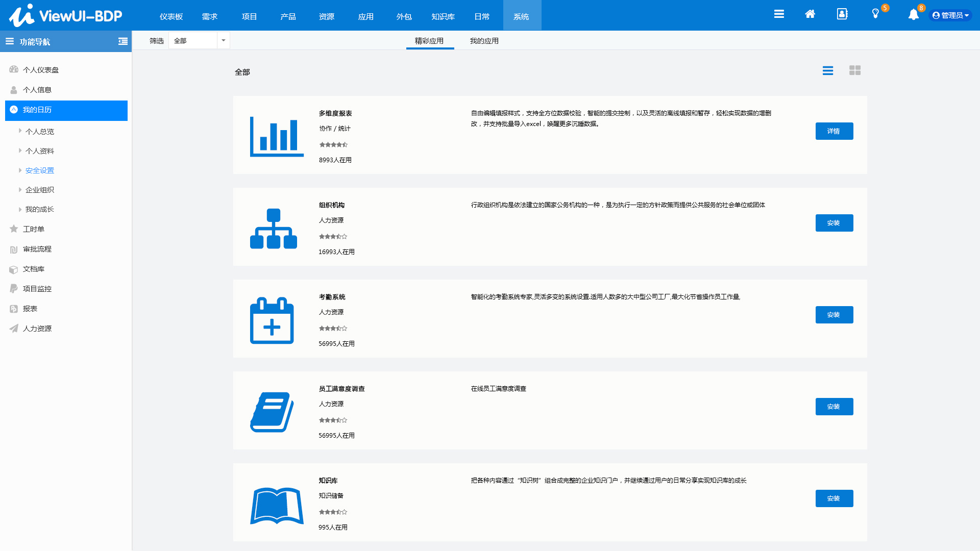Viewport: 980px width, 551px height.
Task: Click star rating of 知识库 app
Action: 333,512
